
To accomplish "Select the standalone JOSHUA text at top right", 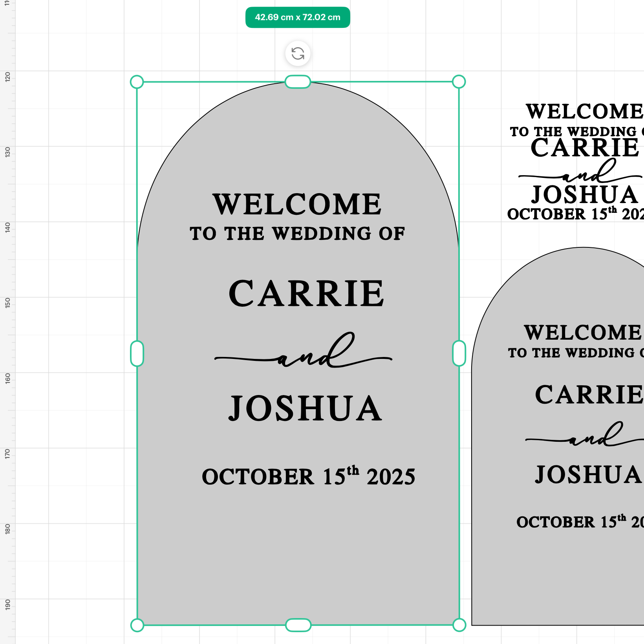I will [584, 195].
